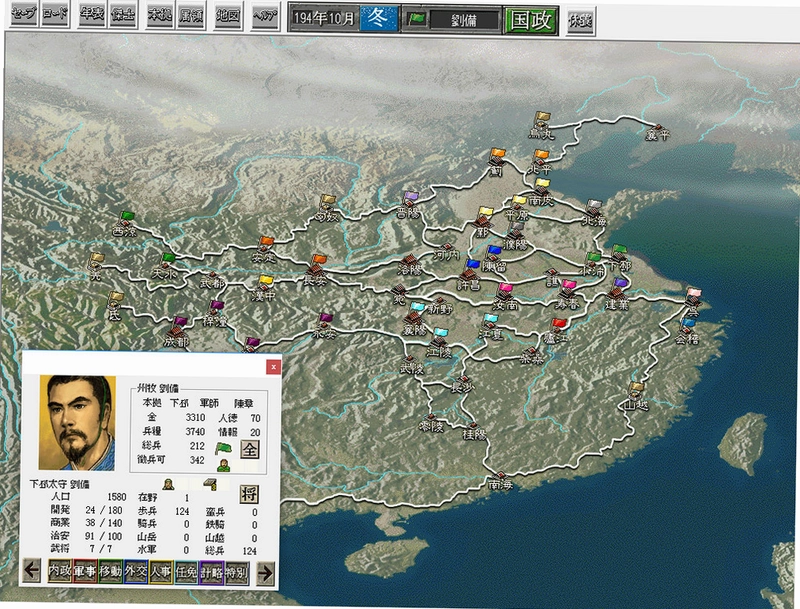
Task: Select the 成都 city on the map
Action: pyautogui.click(x=177, y=333)
